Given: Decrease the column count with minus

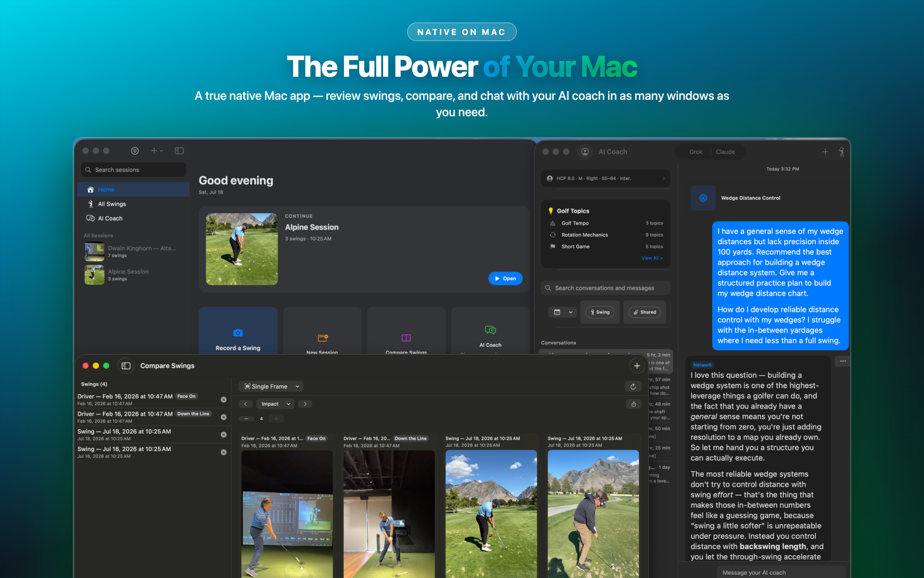Looking at the screenshot, I should [x=246, y=419].
